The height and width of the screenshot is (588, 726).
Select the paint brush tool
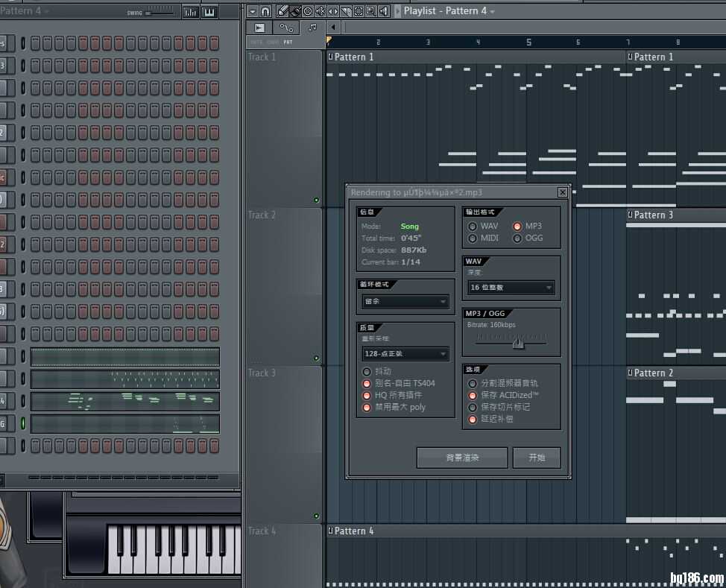(x=295, y=11)
